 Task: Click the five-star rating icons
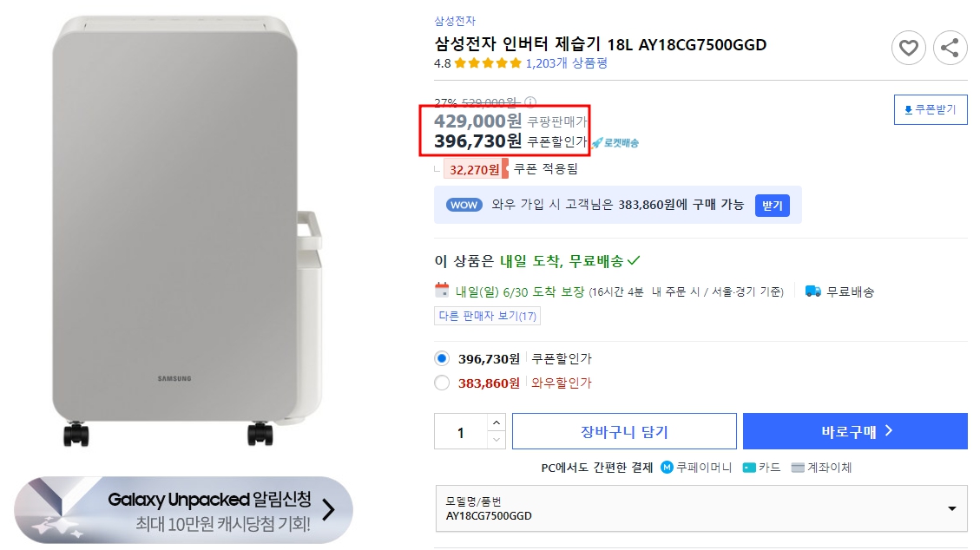tap(488, 63)
